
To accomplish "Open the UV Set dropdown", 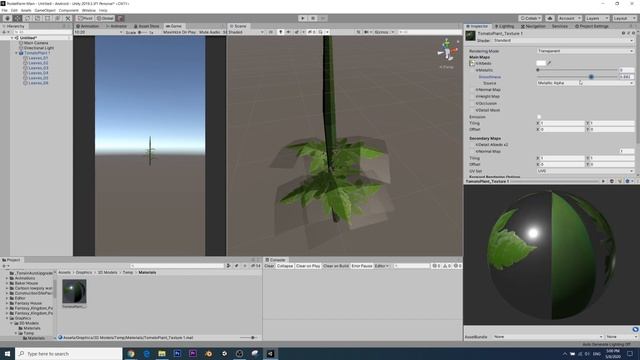I will 585,171.
